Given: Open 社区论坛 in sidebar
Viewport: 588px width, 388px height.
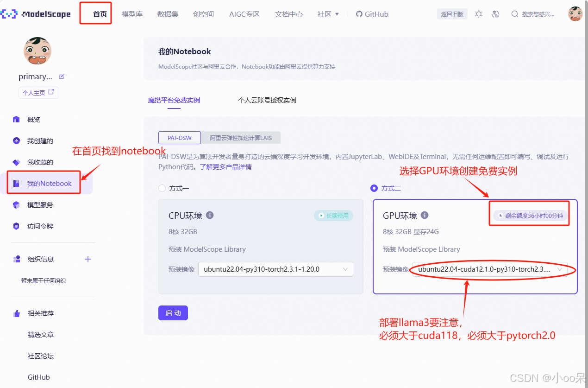Looking at the screenshot, I should (x=41, y=356).
